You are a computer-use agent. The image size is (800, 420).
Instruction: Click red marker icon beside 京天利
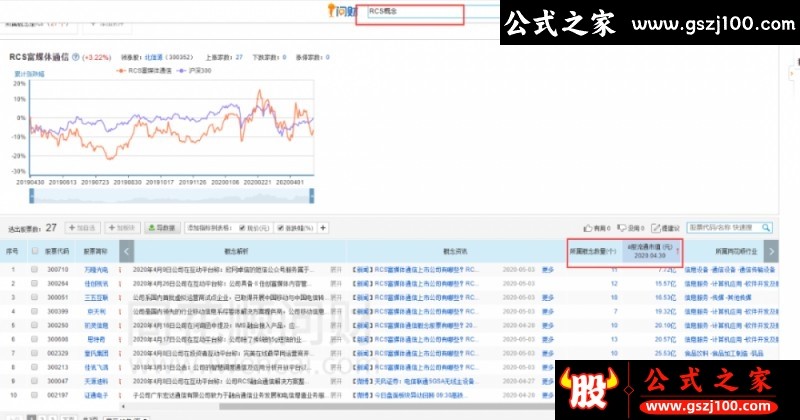120,311
